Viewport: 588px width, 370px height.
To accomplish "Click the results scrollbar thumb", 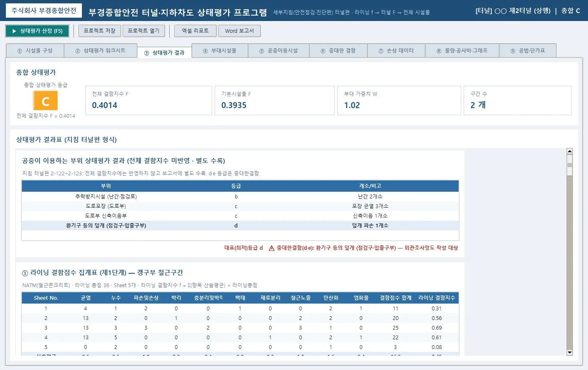I will [x=570, y=165].
